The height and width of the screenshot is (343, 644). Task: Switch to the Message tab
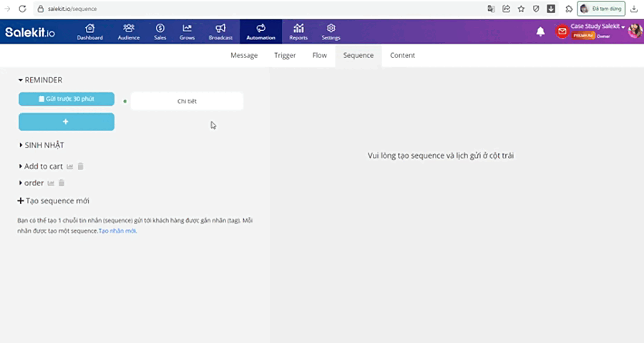coord(244,55)
